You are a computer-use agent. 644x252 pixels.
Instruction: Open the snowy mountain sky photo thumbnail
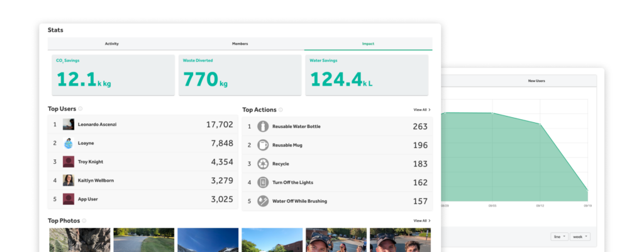coord(208,240)
